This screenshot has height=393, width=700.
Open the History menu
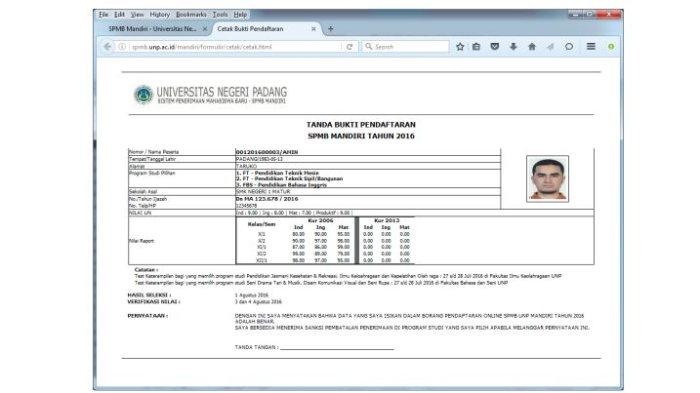tap(159, 15)
